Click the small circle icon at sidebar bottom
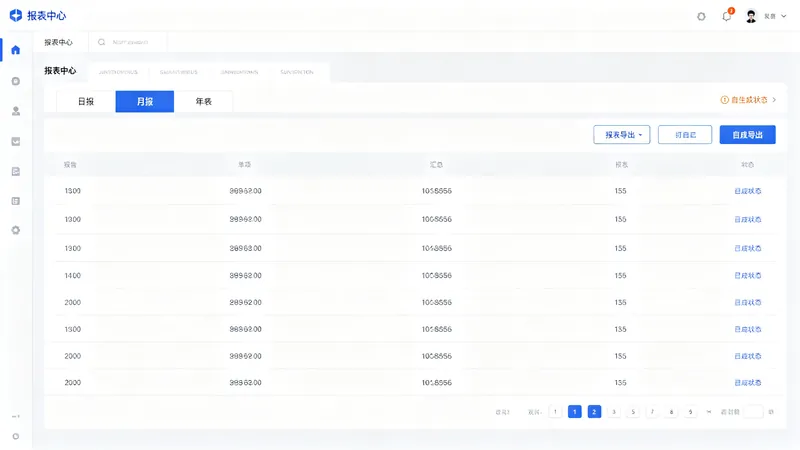800x450 pixels. pyautogui.click(x=16, y=437)
